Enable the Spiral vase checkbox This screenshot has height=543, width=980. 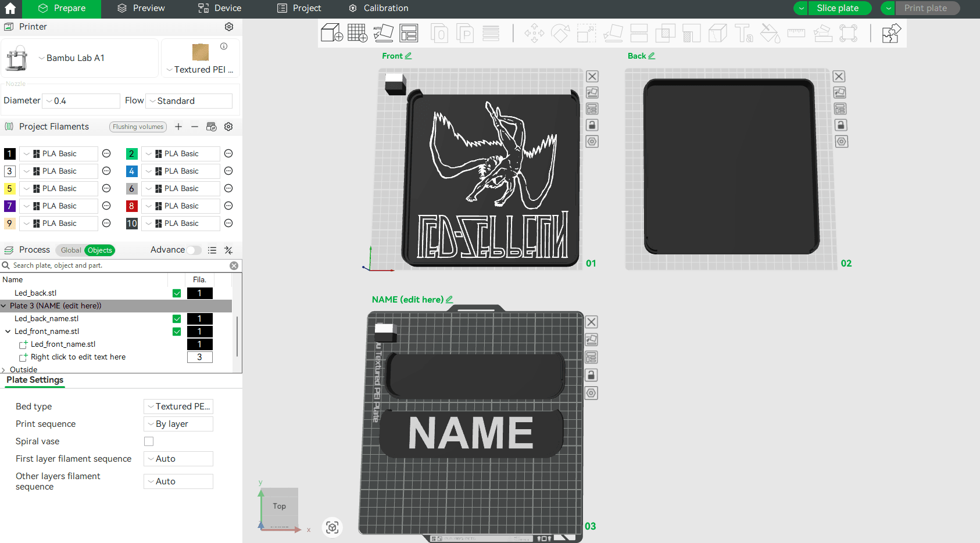(149, 441)
